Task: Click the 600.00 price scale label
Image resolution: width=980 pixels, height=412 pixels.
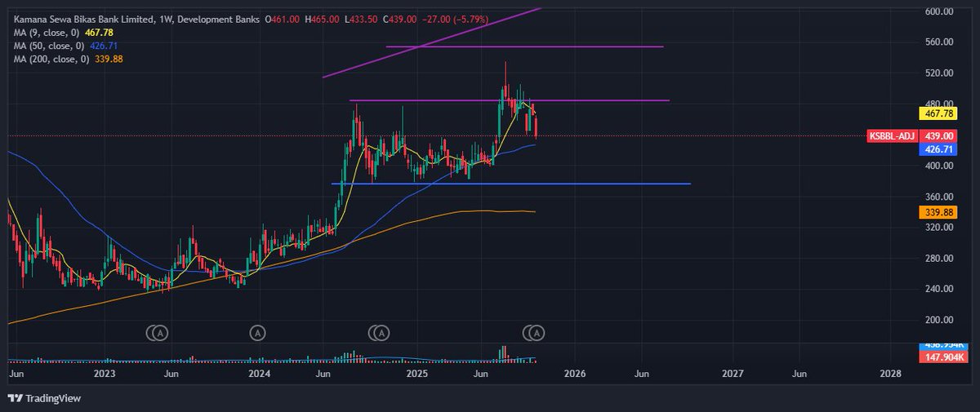Action: pos(938,11)
